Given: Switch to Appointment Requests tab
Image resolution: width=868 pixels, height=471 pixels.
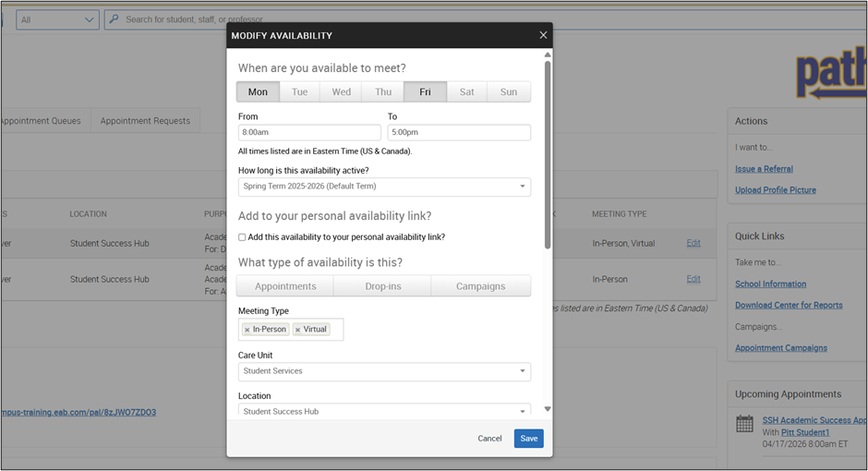Looking at the screenshot, I should click(x=145, y=121).
